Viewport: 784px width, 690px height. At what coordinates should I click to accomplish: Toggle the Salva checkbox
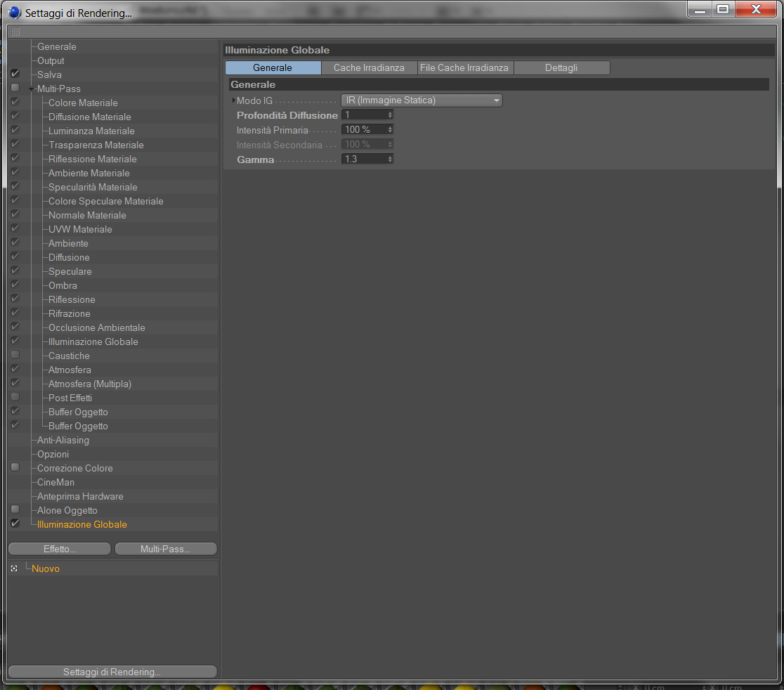pyautogui.click(x=15, y=74)
